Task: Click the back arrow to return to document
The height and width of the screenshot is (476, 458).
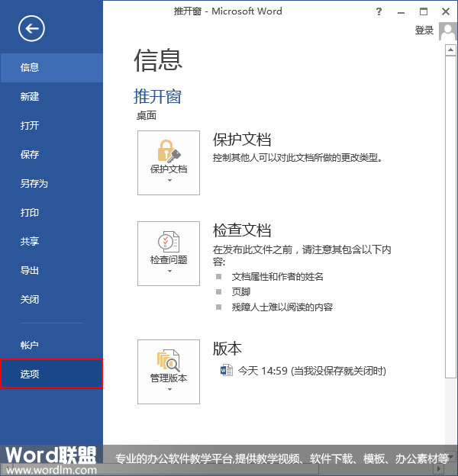Action: pyautogui.click(x=31, y=28)
